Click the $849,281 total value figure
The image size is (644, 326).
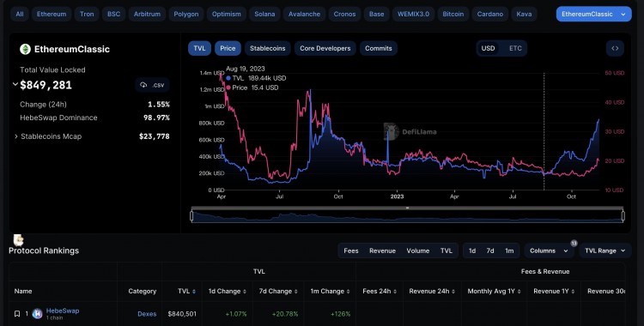tap(46, 85)
